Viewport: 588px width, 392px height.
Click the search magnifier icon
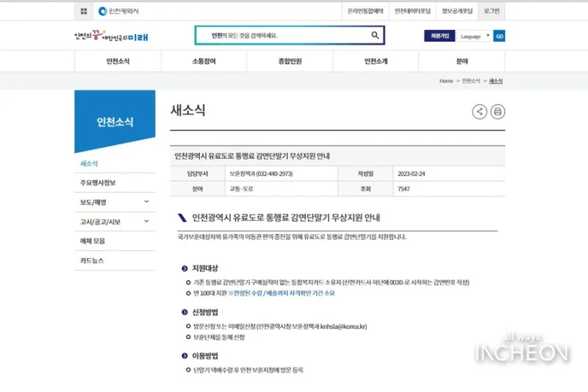coord(375,35)
